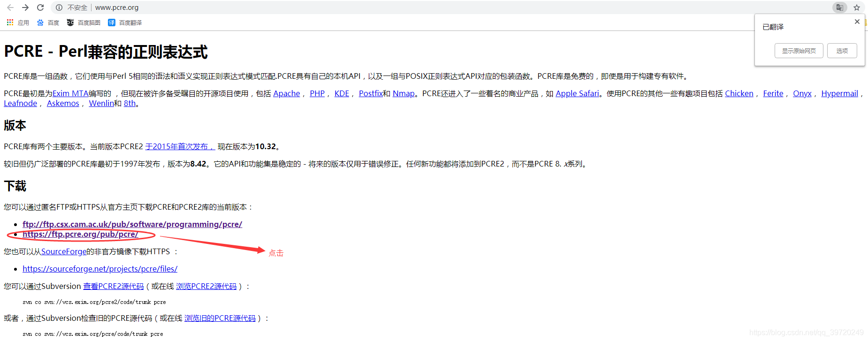Open the SourceForge link in the text
The image size is (868, 341).
click(x=64, y=251)
